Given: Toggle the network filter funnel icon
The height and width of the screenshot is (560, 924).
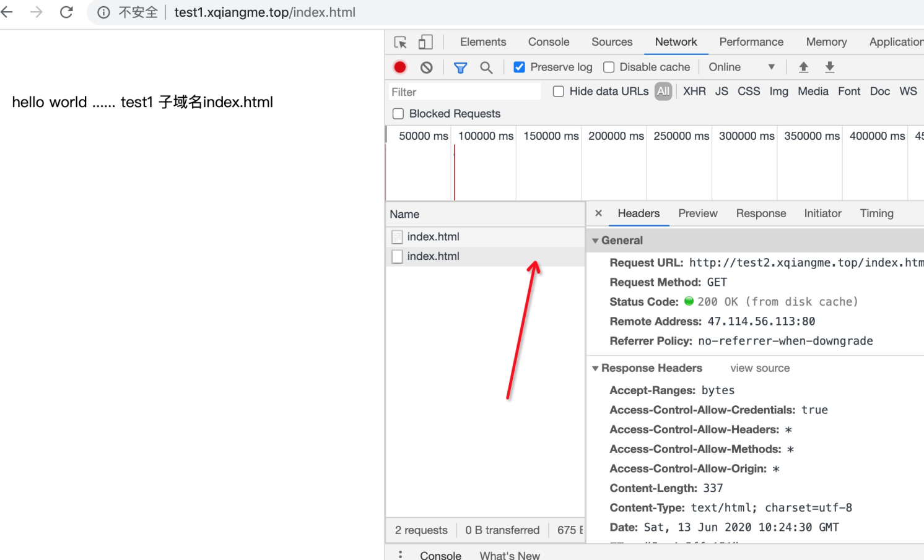Looking at the screenshot, I should click(460, 67).
